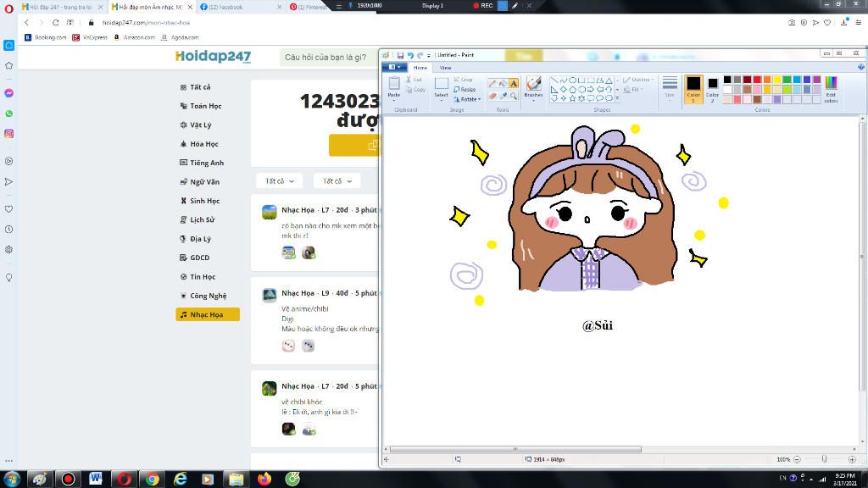Switch to first Hoidap247 browser tab
The width and height of the screenshot is (868, 488).
click(61, 7)
